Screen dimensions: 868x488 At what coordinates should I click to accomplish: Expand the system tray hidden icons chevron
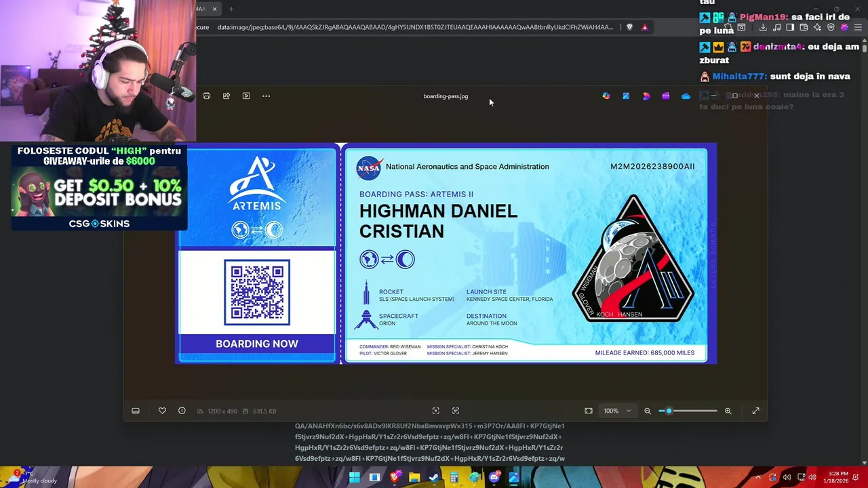[x=757, y=477]
